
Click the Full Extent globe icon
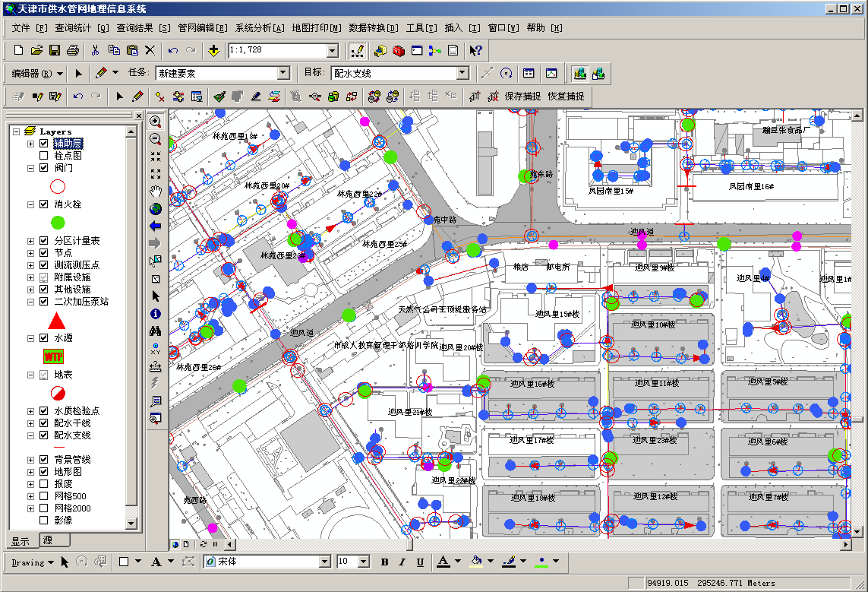156,208
